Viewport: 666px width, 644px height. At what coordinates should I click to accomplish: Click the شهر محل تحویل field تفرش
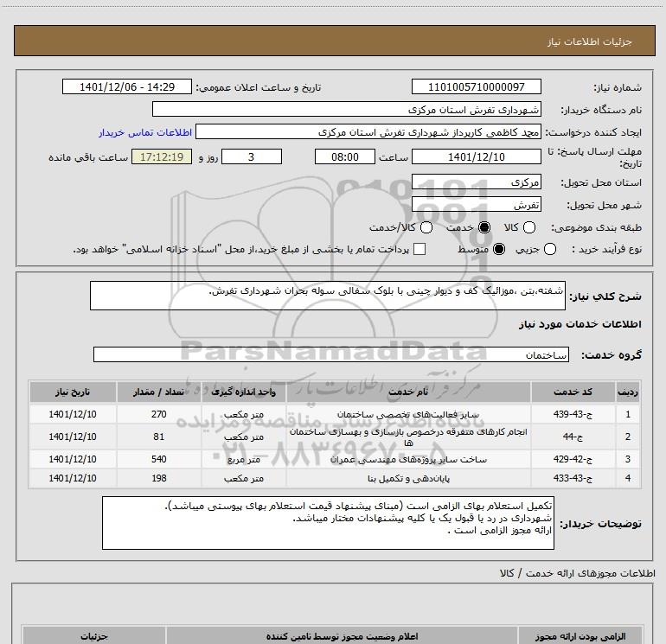click(476, 204)
